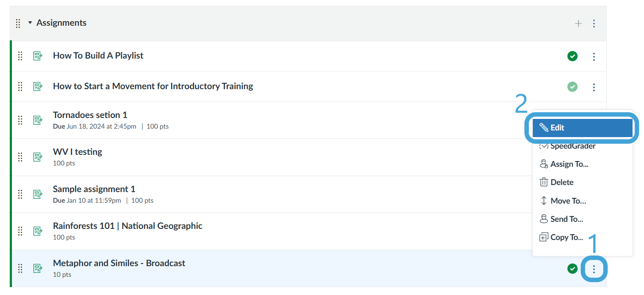
Task: Click the drag handle beside WV I testing
Action: (20, 157)
